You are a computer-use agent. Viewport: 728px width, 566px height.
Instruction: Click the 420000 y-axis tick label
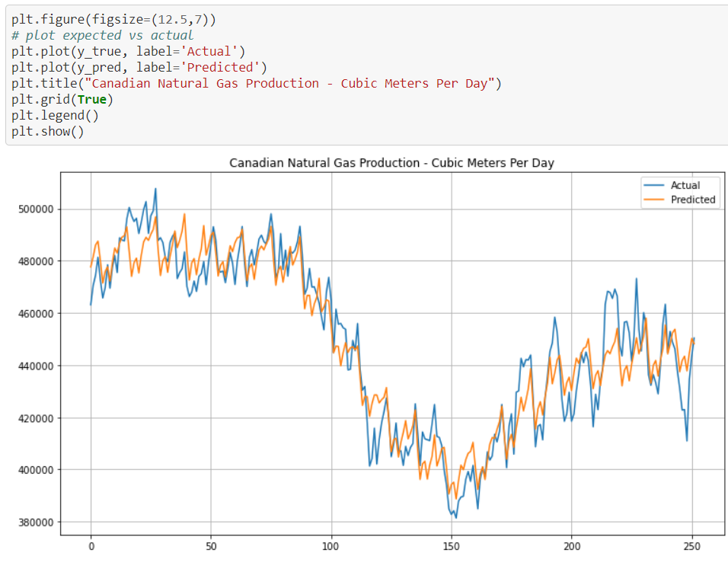point(36,418)
